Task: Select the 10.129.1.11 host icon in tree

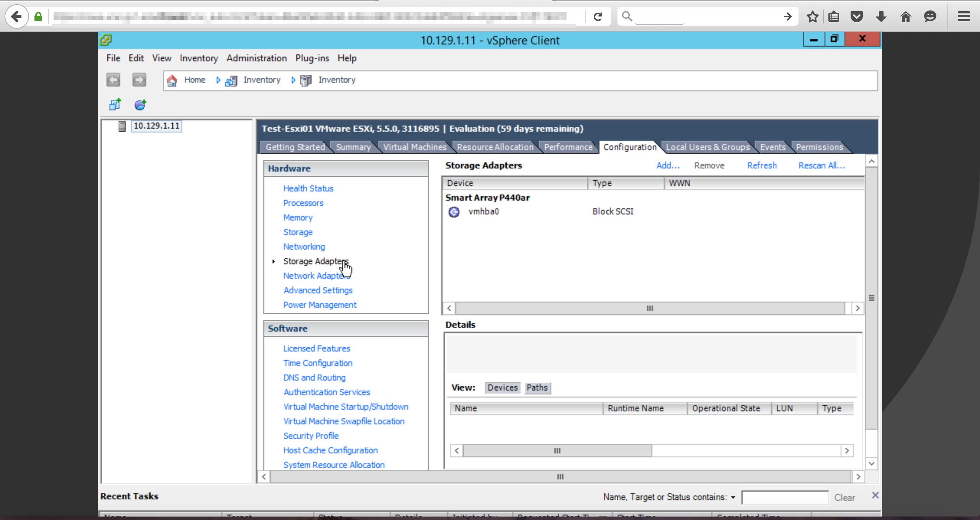Action: coord(122,126)
